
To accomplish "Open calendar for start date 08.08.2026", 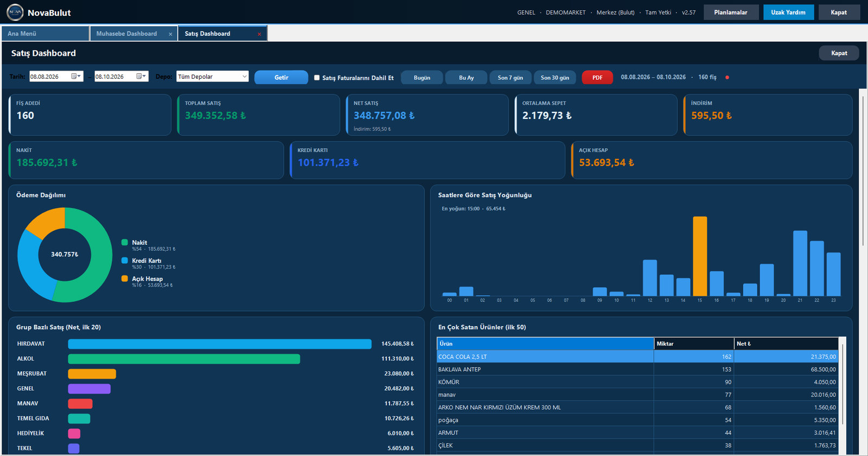I will pyautogui.click(x=76, y=77).
